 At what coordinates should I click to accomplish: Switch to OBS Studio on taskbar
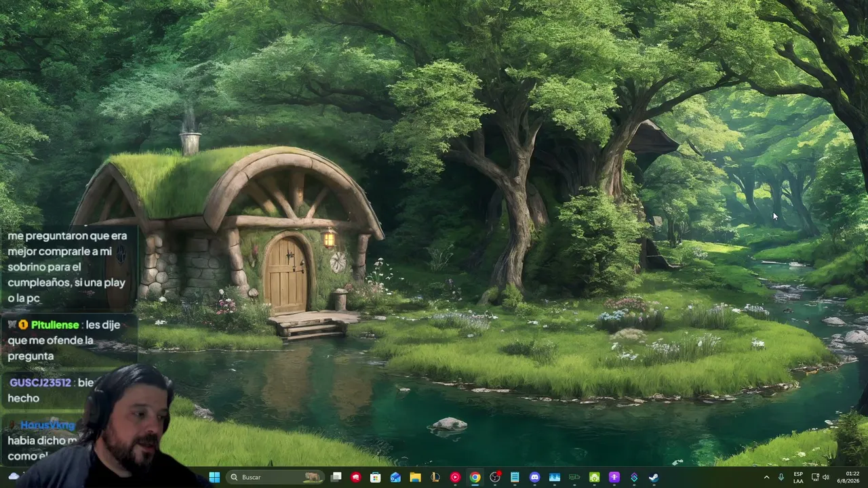495,477
